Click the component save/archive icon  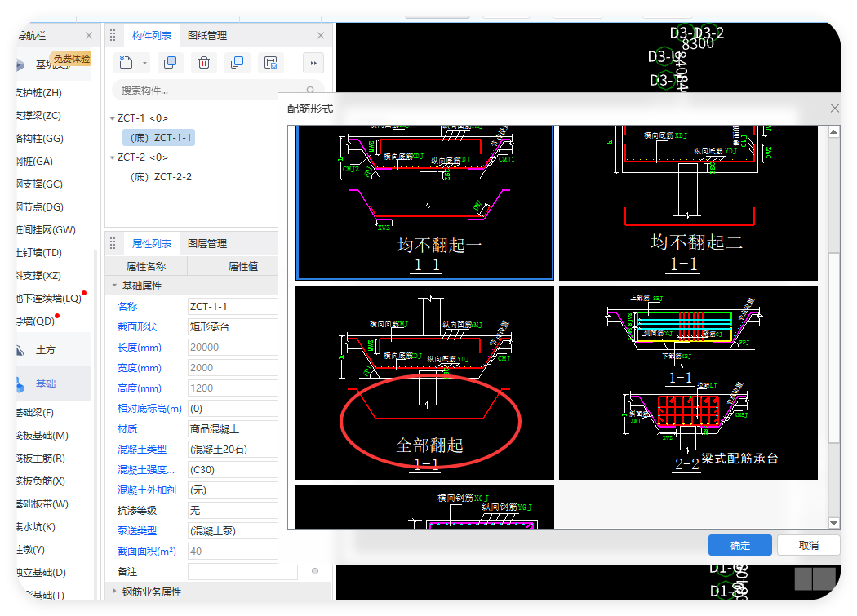[270, 63]
